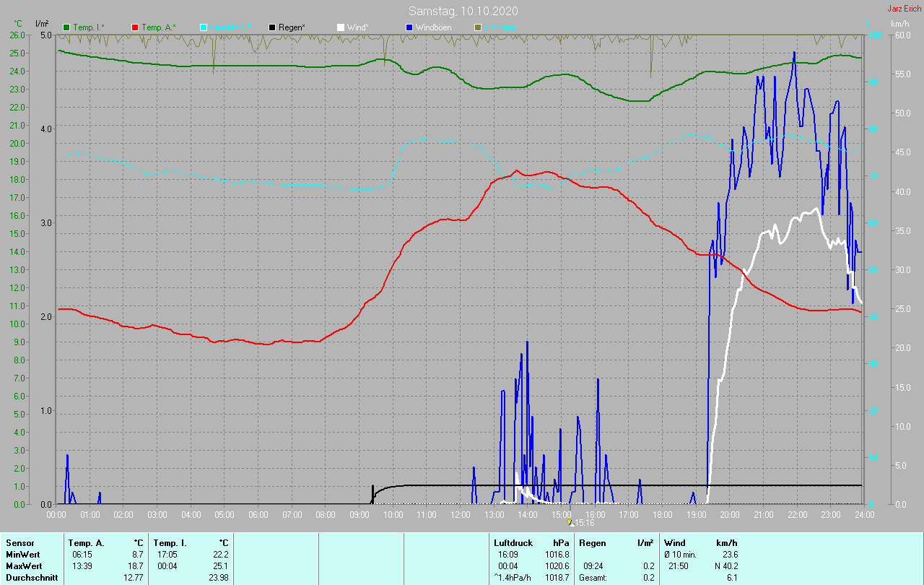Click the average wind value "6.1"
The image size is (924, 585).
click(732, 578)
